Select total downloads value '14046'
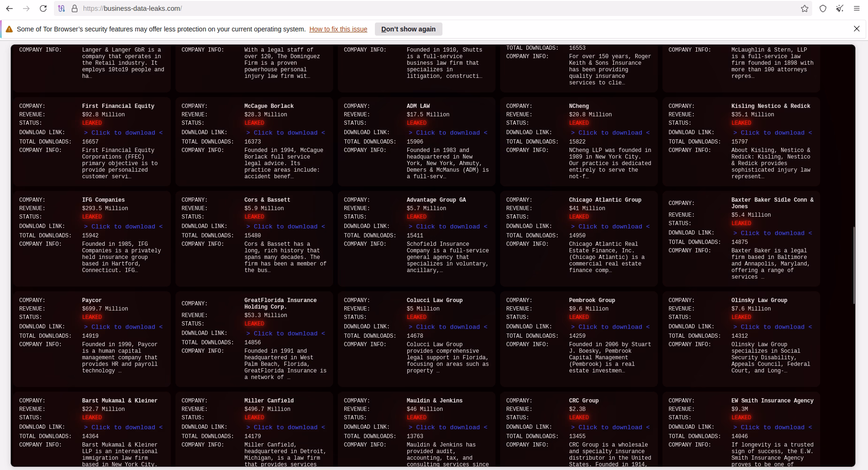868x470 pixels. 739,436
